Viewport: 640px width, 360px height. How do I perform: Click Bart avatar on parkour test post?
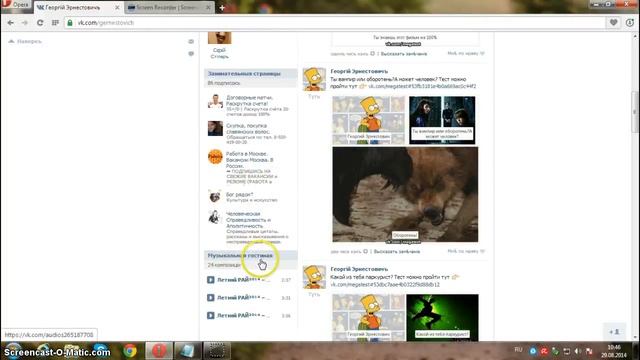314,277
